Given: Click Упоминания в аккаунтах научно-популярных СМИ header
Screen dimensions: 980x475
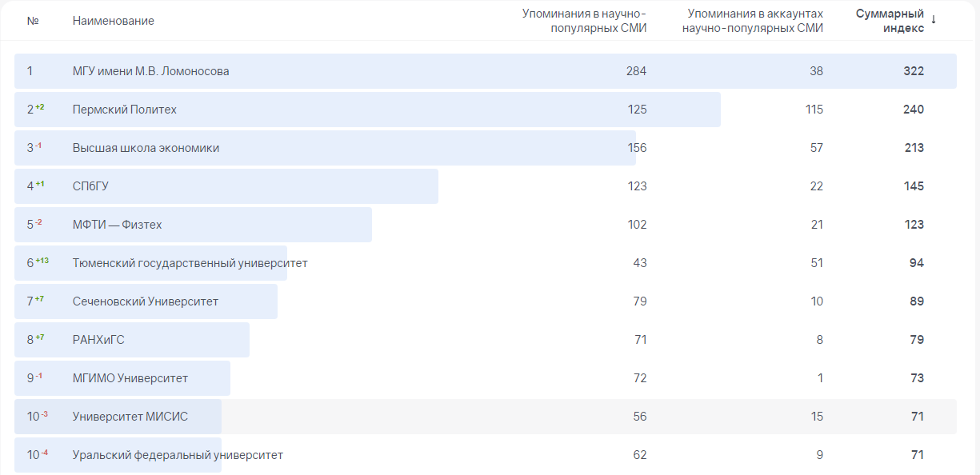Looking at the screenshot, I should pyautogui.click(x=755, y=21).
